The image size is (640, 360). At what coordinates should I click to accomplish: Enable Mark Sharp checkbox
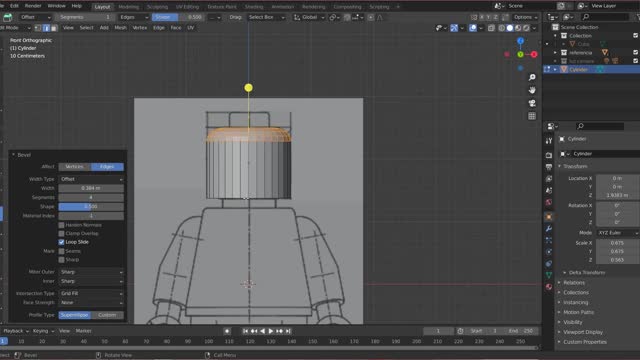pos(61,260)
